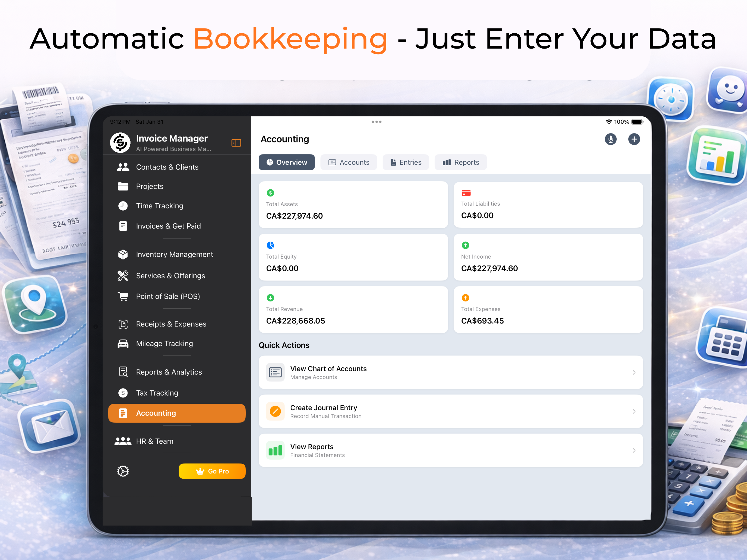Open Mileage Tracking car icon
Image resolution: width=747 pixels, height=560 pixels.
123,344
